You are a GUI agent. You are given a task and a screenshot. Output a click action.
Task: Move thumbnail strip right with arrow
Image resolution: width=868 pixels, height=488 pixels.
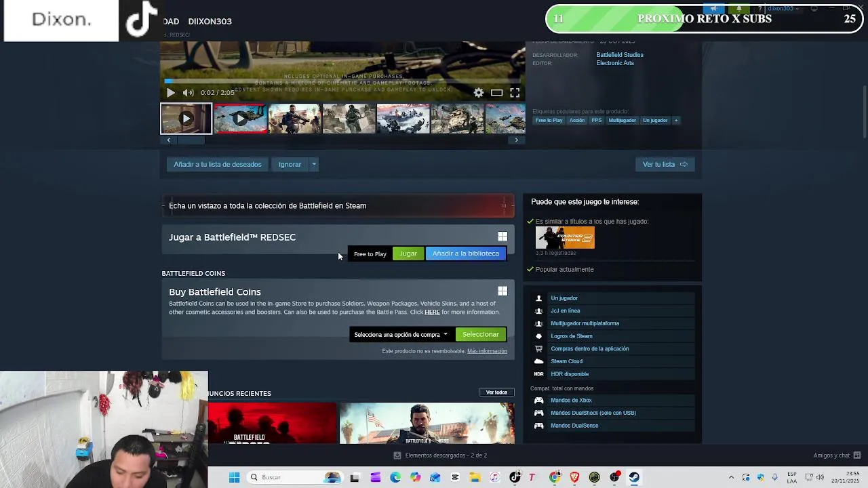(x=516, y=140)
